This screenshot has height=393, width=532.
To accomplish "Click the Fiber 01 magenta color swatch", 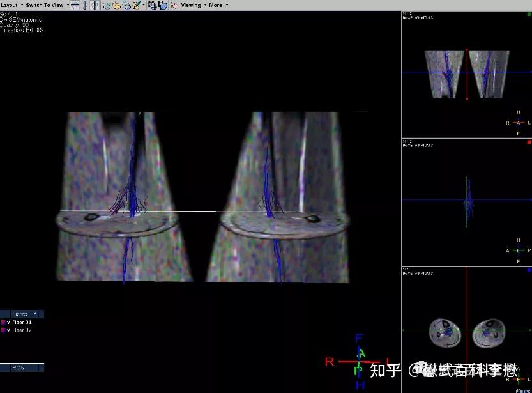I will pyautogui.click(x=3, y=323).
